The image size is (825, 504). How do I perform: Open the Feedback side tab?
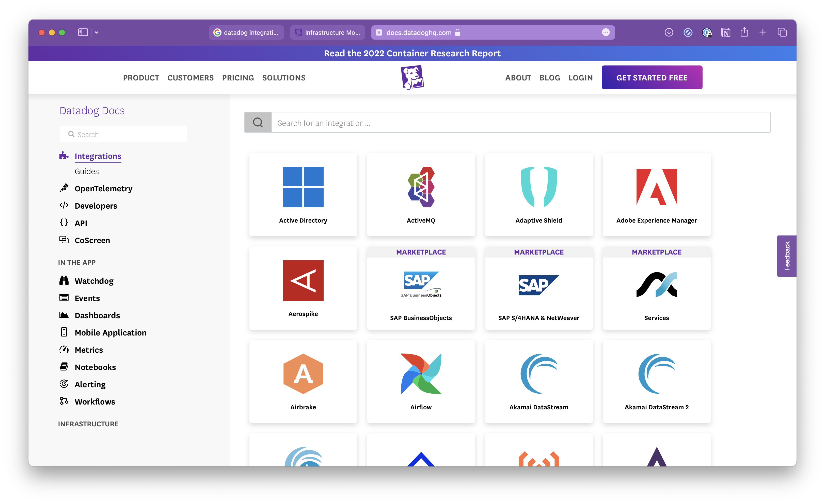(x=786, y=256)
